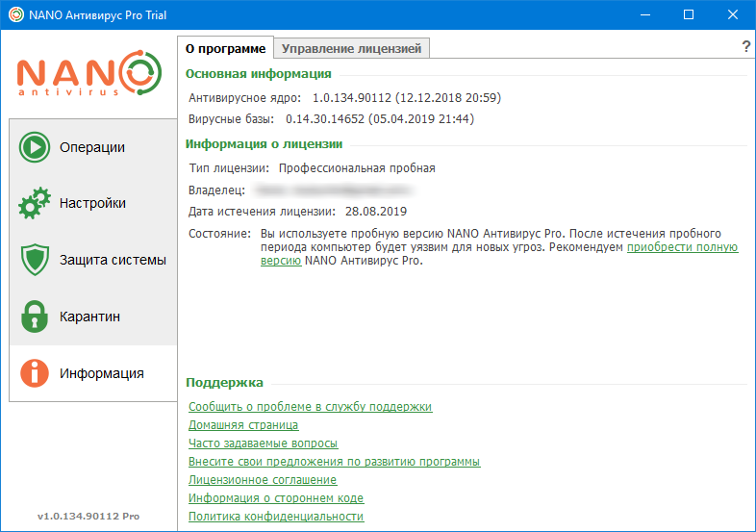Screen dimensions: 756x532
Task: Open Лицензионное соглашение link
Action: click(263, 480)
